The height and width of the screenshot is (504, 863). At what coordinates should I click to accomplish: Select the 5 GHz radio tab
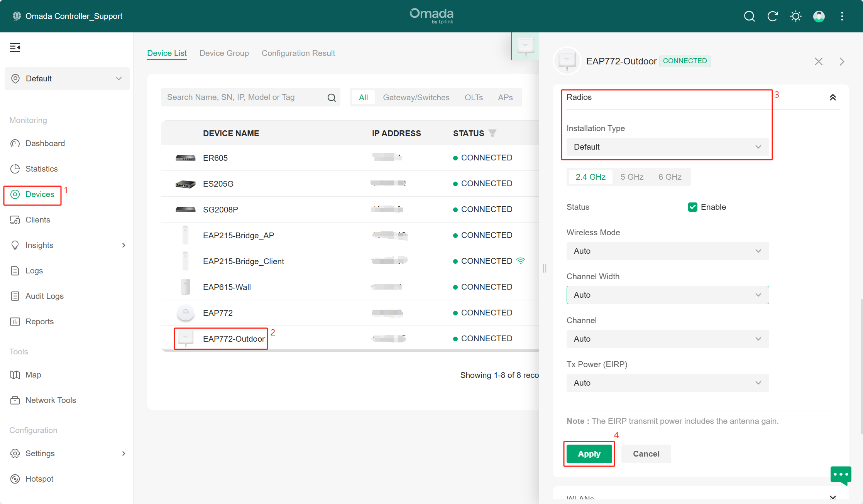click(x=632, y=177)
